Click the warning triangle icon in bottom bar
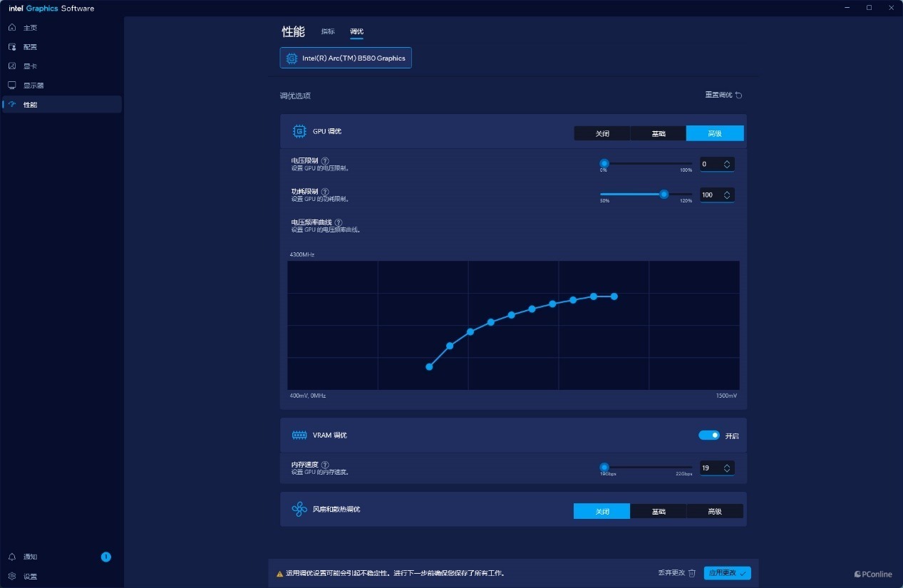This screenshot has height=588, width=903. tap(280, 573)
